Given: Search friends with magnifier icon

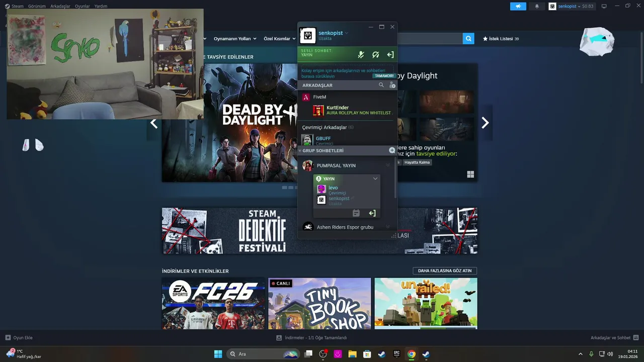Looking at the screenshot, I should point(381,85).
